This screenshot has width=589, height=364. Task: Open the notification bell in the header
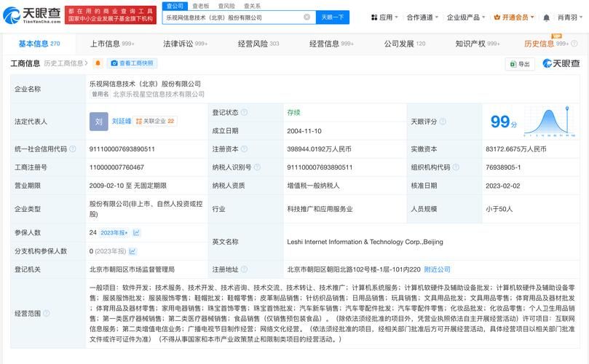click(x=546, y=17)
